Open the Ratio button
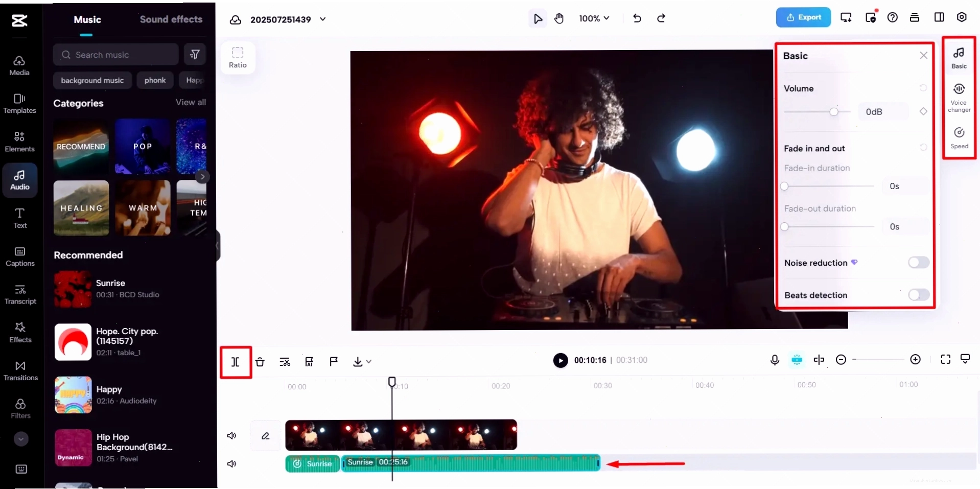 coord(238,58)
